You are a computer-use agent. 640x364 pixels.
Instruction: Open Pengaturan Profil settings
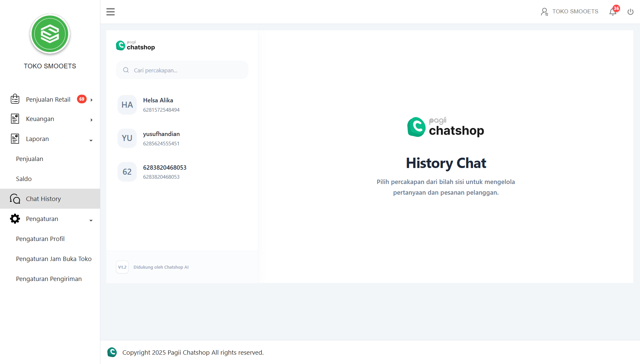pyautogui.click(x=40, y=239)
